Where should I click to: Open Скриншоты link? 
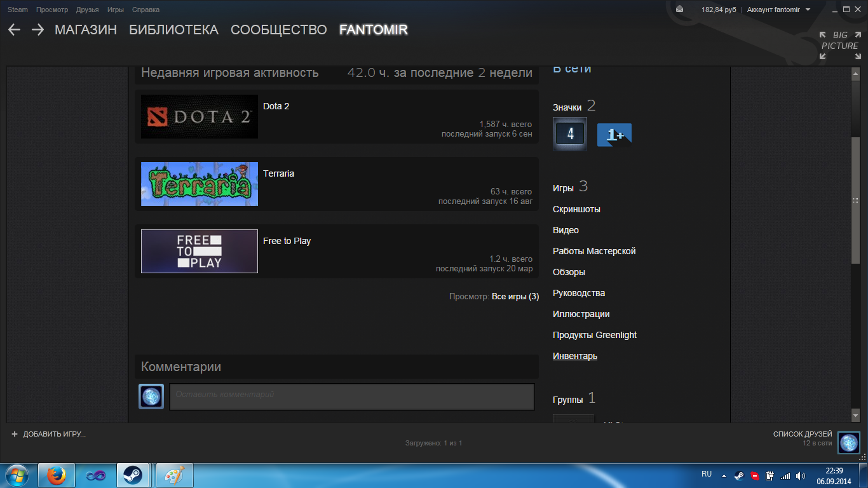pyautogui.click(x=576, y=209)
